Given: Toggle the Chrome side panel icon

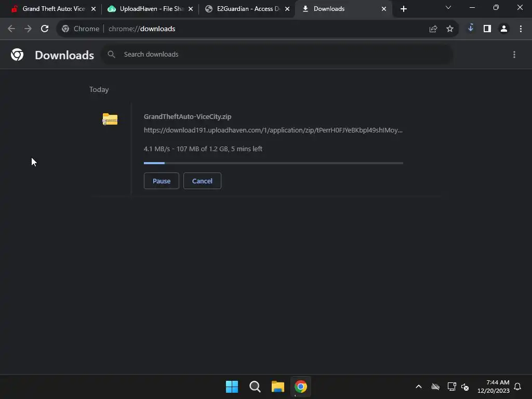Looking at the screenshot, I should tap(487, 29).
